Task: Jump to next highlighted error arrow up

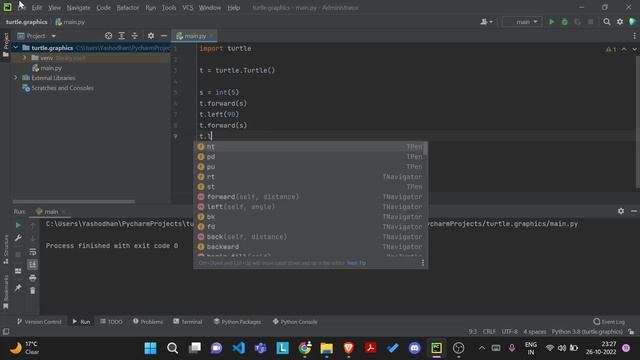Action: (624, 49)
